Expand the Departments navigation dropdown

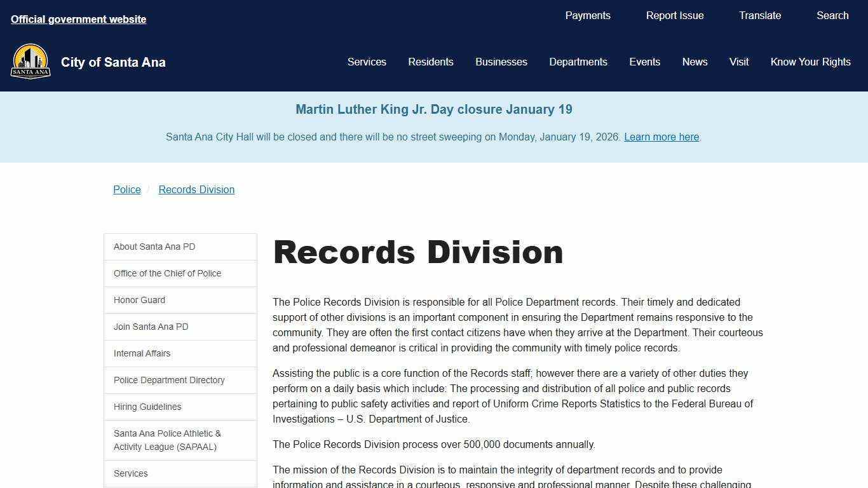(x=578, y=62)
